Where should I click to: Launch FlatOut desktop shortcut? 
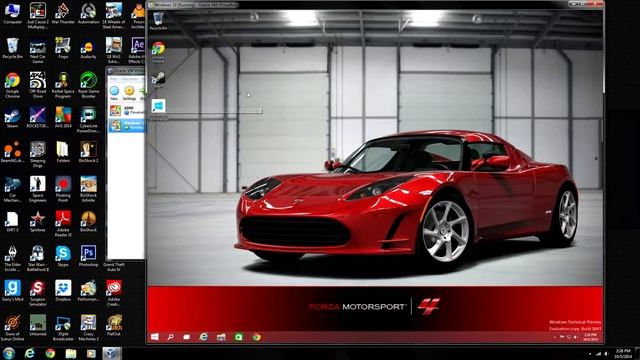(x=113, y=325)
